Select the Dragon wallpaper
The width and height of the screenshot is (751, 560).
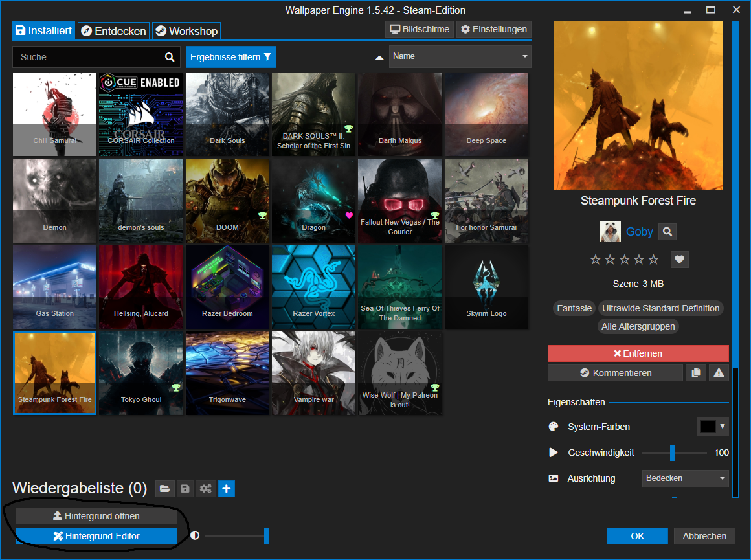[x=314, y=201]
